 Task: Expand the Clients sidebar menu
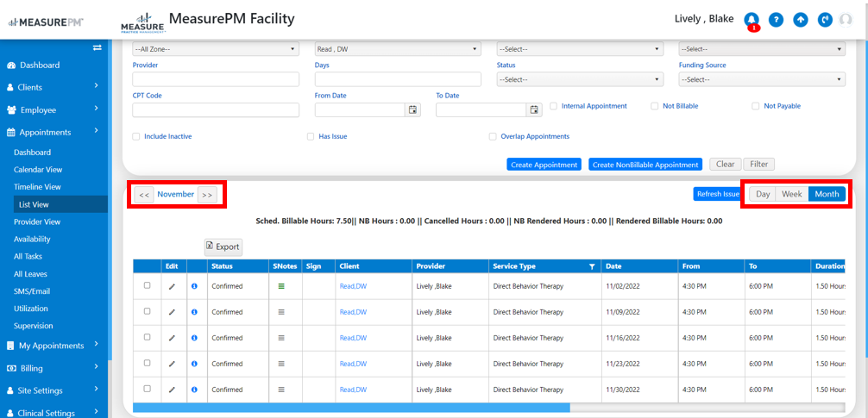click(53, 87)
